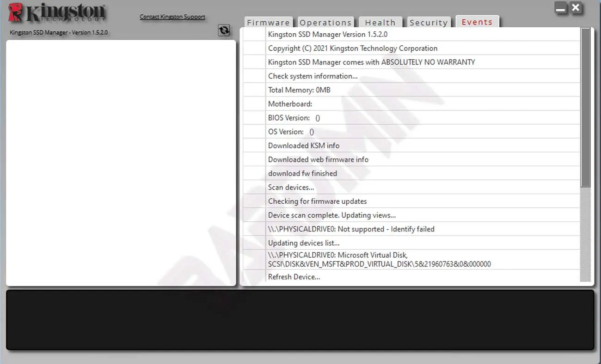Select the Health tab
Screen dimensions: 601x364
point(380,23)
